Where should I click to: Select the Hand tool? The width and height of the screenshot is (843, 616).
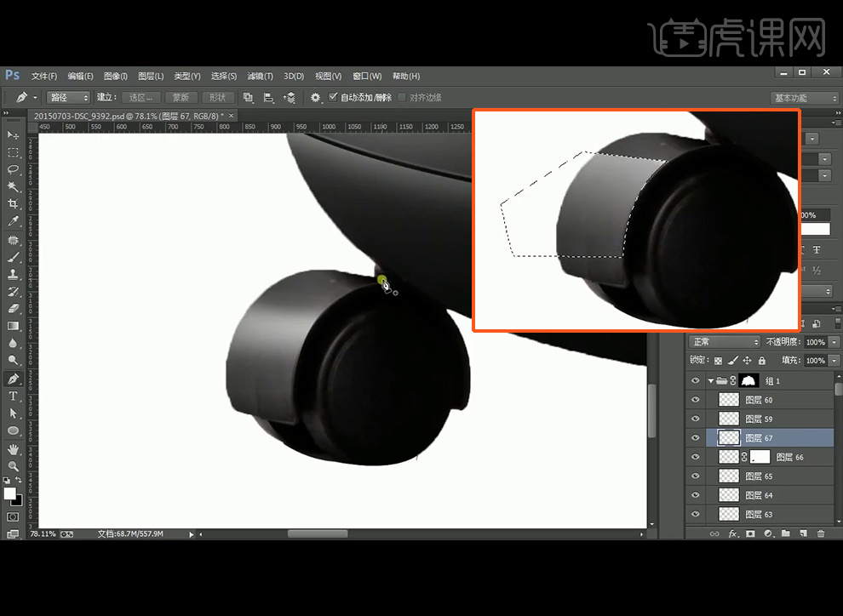13,449
